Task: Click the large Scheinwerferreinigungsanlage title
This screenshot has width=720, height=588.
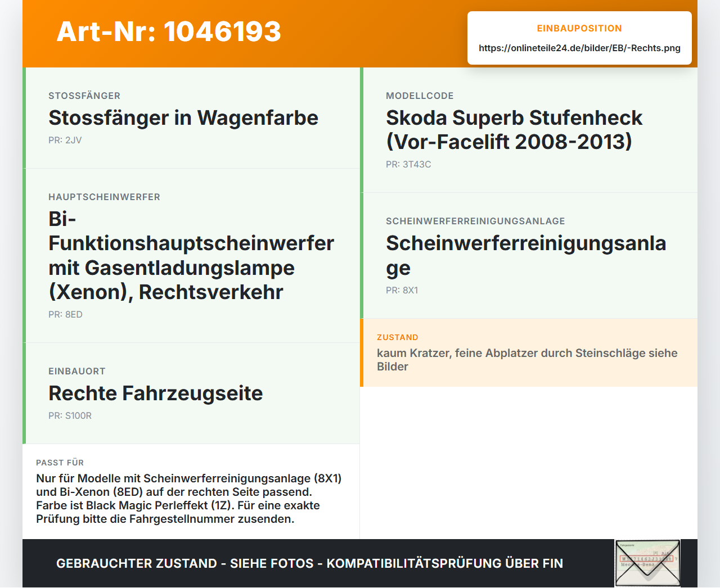Action: (526, 256)
